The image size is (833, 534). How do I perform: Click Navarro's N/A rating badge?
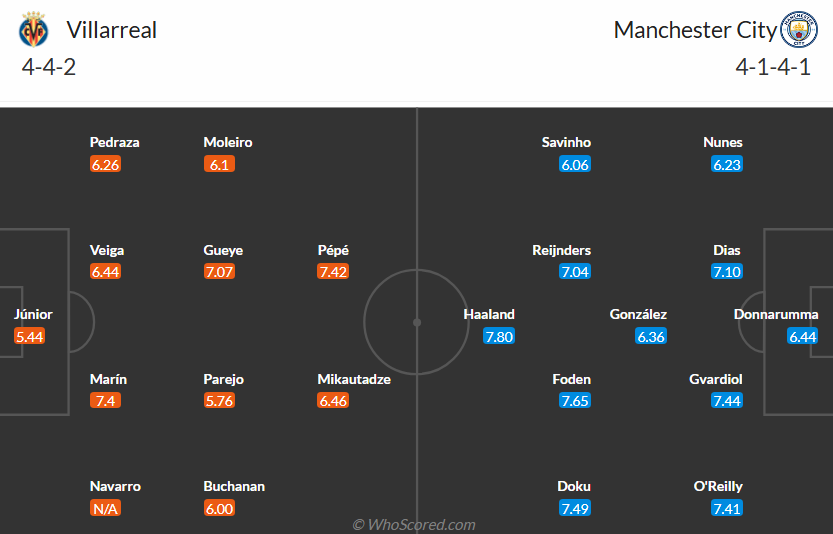pyautogui.click(x=105, y=509)
